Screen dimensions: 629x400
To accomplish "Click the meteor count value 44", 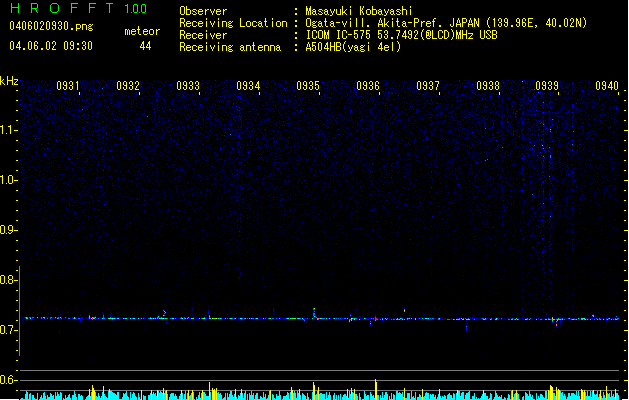I will (x=145, y=46).
